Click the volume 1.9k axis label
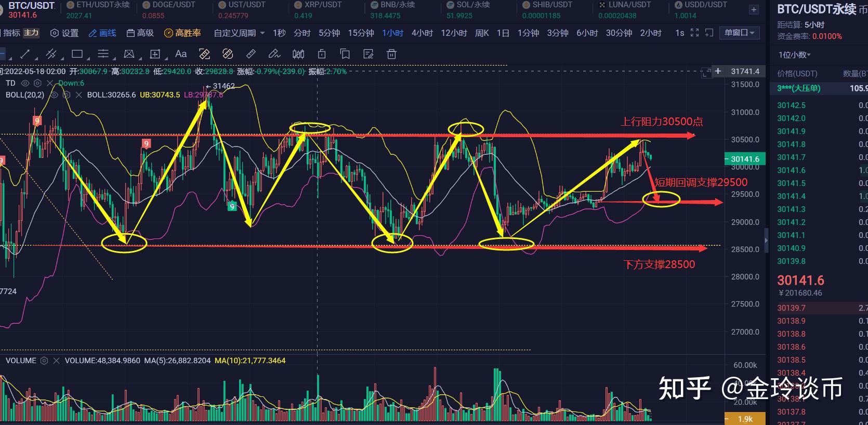 tap(745, 419)
